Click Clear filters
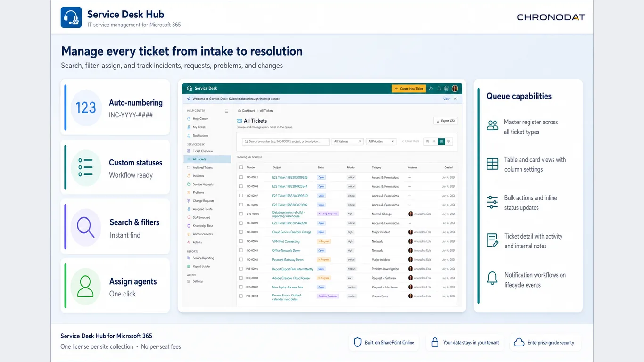The height and width of the screenshot is (362, 644). coord(410,141)
